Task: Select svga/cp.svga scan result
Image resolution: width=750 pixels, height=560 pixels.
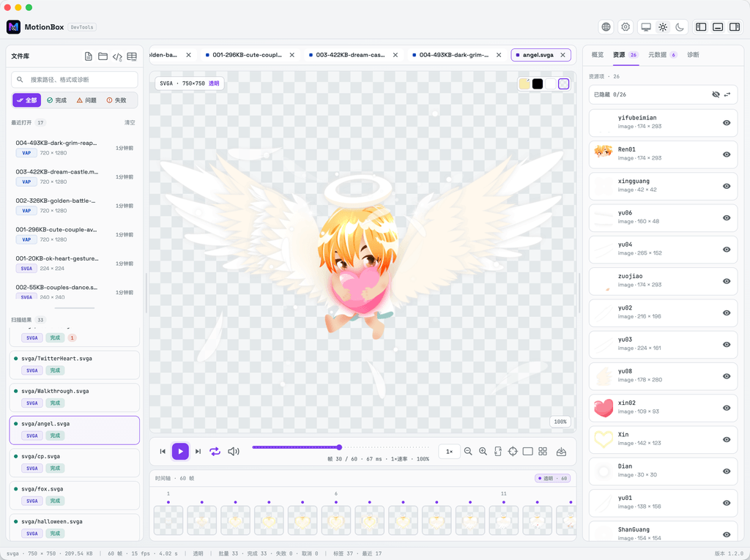Action: (x=75, y=463)
